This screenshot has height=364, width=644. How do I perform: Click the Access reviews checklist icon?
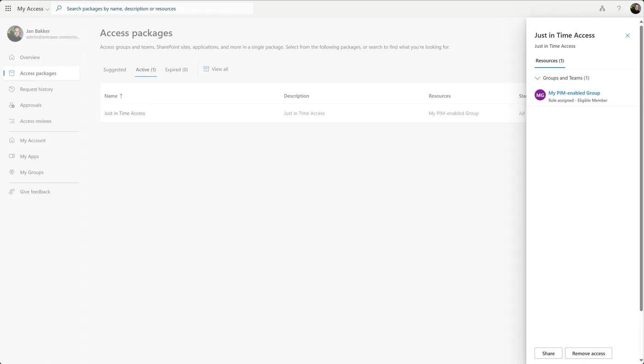click(12, 121)
